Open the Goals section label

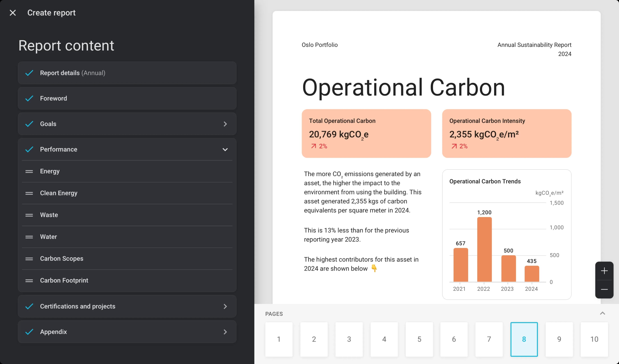point(48,124)
